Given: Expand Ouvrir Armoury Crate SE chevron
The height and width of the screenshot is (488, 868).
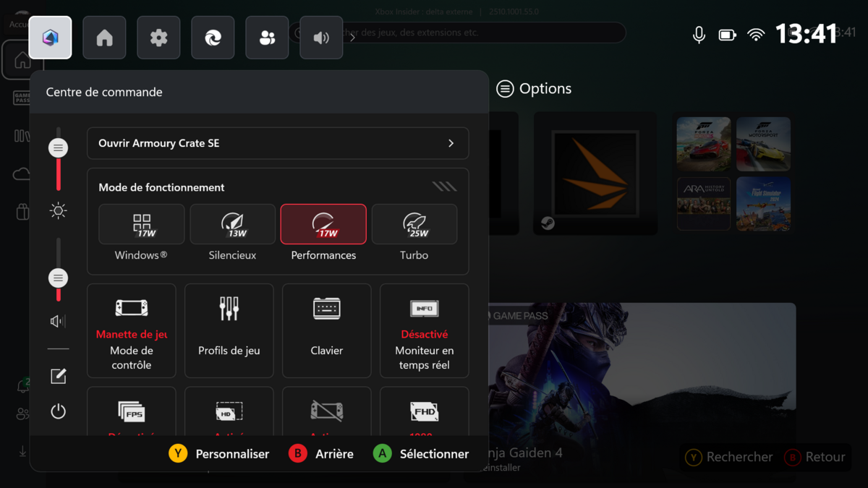Looking at the screenshot, I should (x=451, y=143).
